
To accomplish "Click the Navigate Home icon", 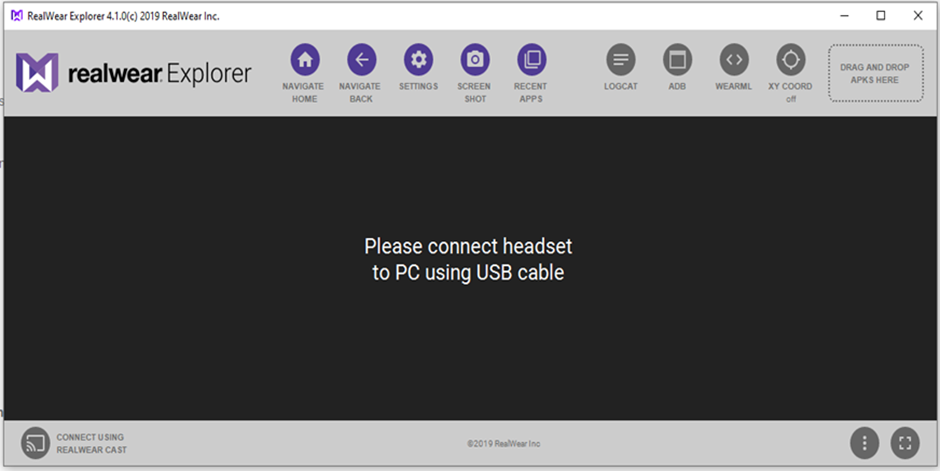I will point(304,60).
